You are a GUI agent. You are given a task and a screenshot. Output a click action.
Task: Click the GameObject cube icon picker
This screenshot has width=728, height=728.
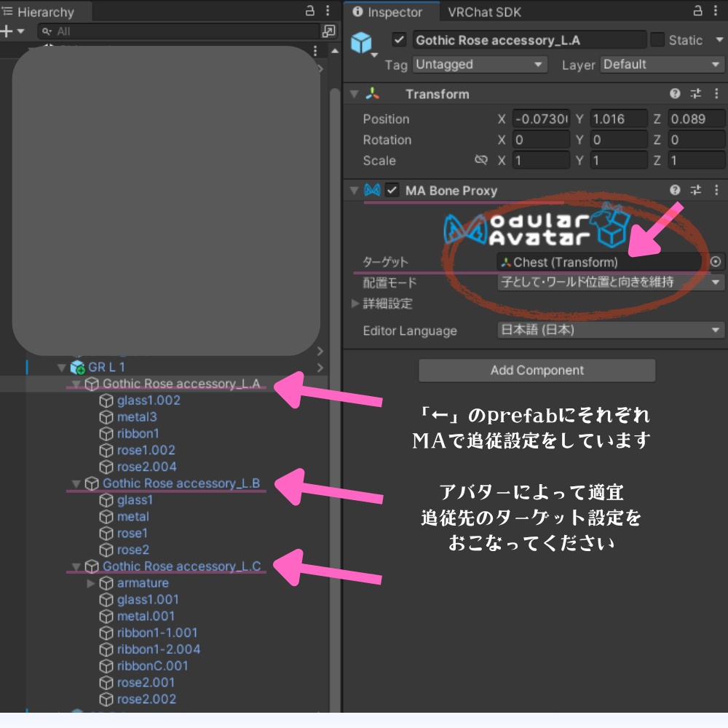click(363, 44)
